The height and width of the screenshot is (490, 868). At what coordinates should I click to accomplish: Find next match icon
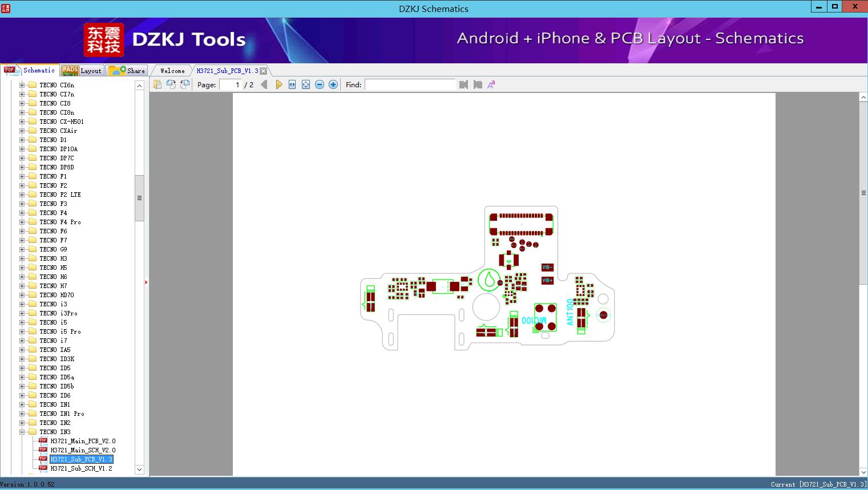click(478, 84)
